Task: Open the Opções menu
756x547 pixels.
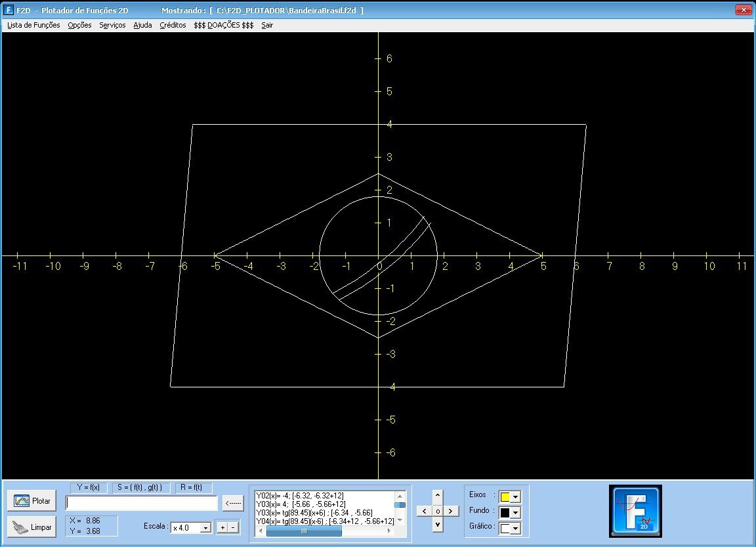Action: (x=79, y=25)
